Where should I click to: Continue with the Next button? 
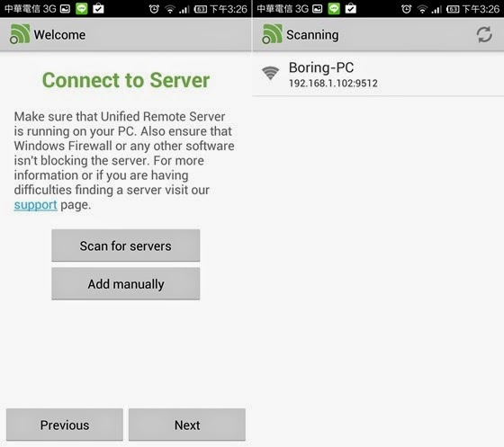coord(187,425)
